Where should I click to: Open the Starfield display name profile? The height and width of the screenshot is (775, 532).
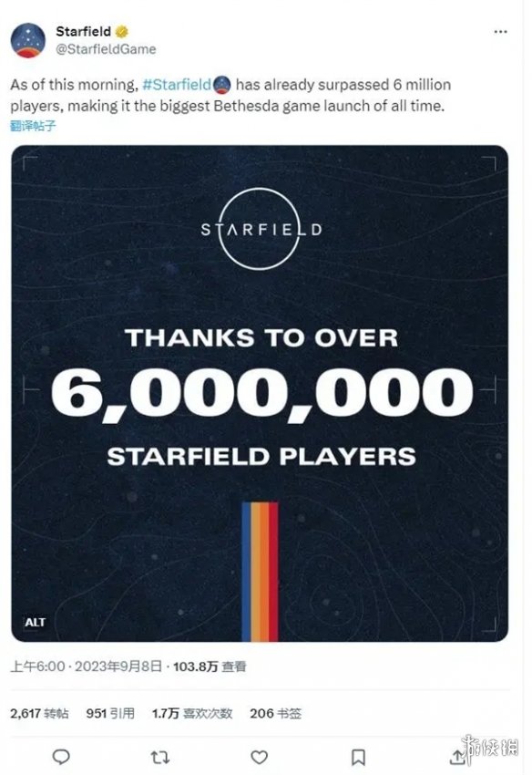click(x=84, y=32)
